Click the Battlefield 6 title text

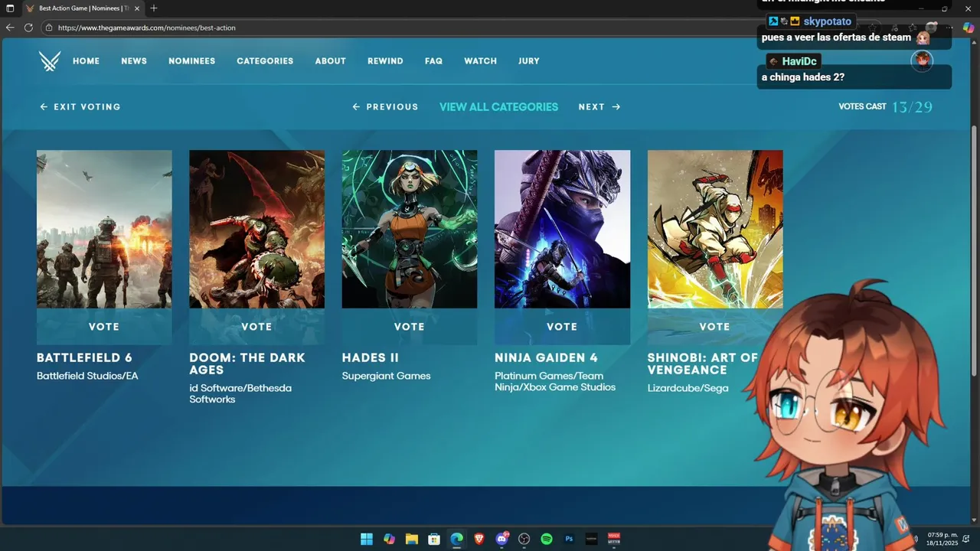coord(84,357)
